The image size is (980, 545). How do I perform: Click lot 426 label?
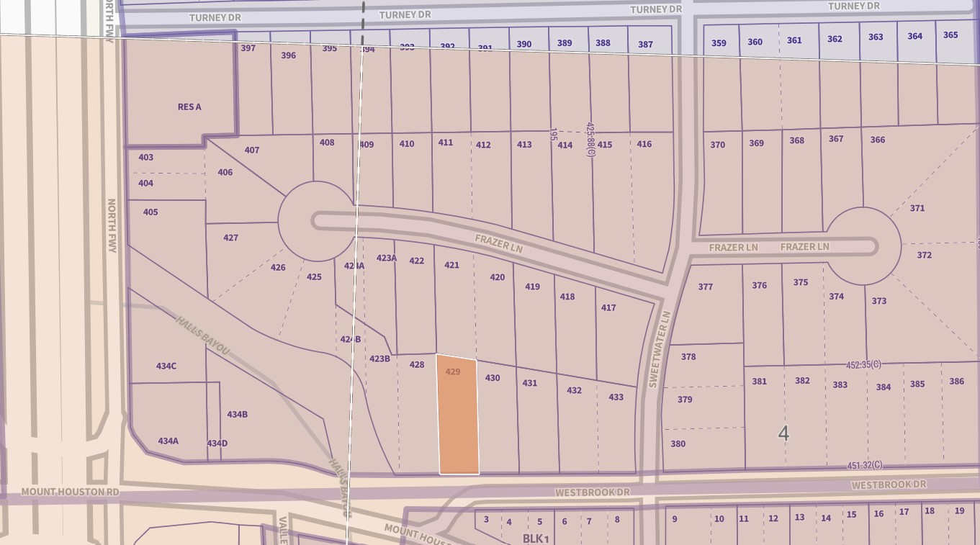[x=278, y=267]
